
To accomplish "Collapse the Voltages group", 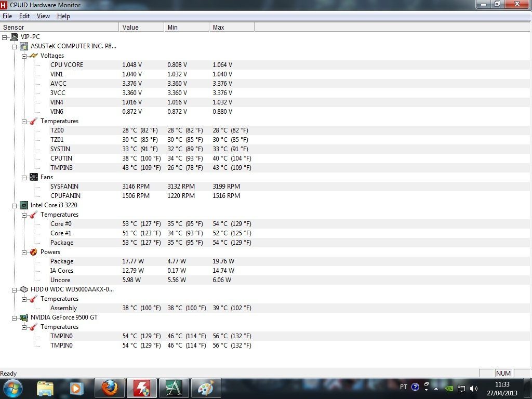I will point(24,56).
